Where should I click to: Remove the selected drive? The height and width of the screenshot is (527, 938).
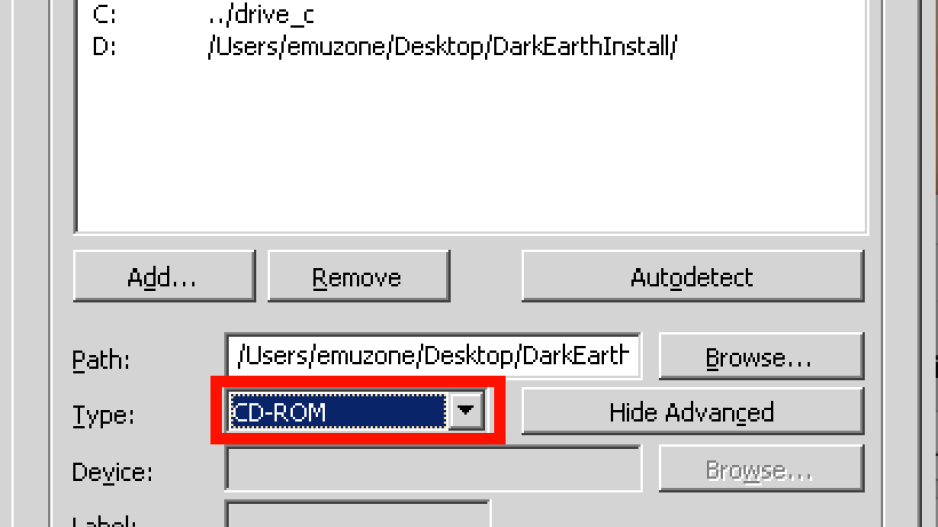pos(358,276)
